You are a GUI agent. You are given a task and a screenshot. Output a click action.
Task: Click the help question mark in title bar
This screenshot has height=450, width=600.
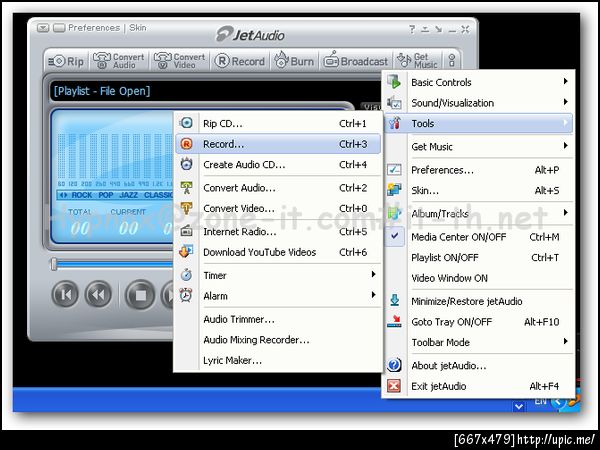click(412, 29)
